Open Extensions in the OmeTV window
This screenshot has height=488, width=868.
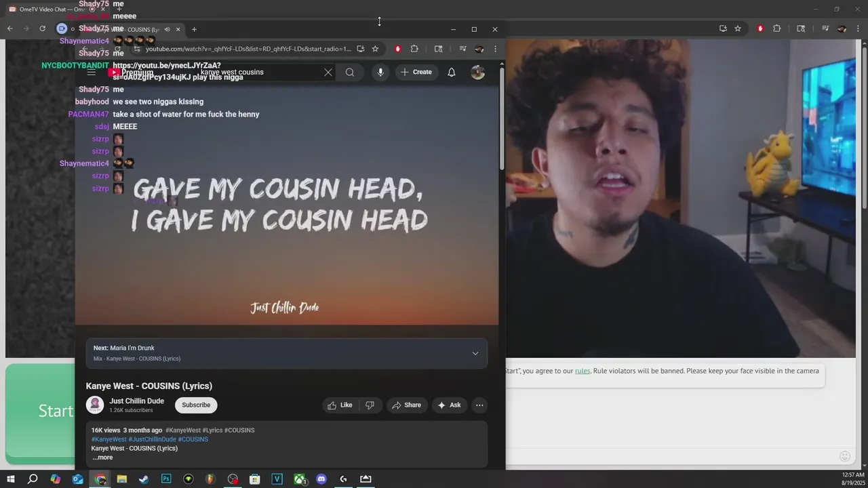[x=777, y=28]
